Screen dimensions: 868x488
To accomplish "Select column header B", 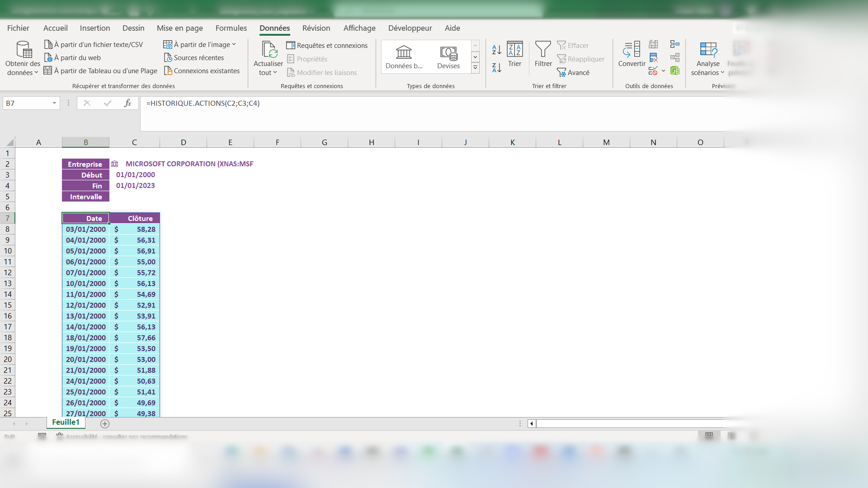I will click(x=85, y=142).
